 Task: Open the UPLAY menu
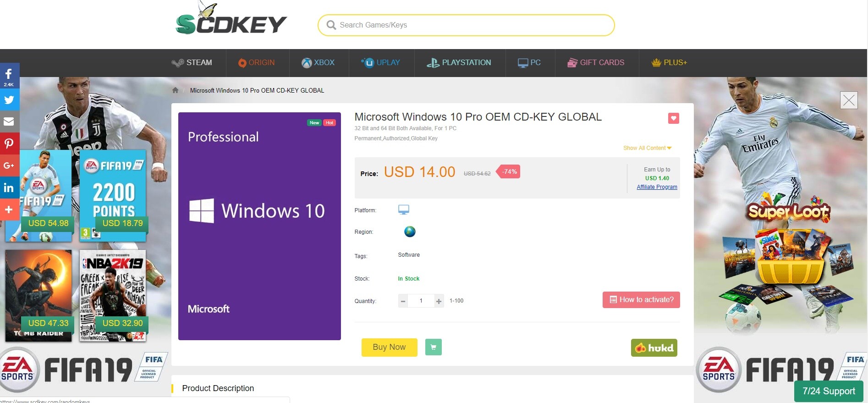click(381, 63)
